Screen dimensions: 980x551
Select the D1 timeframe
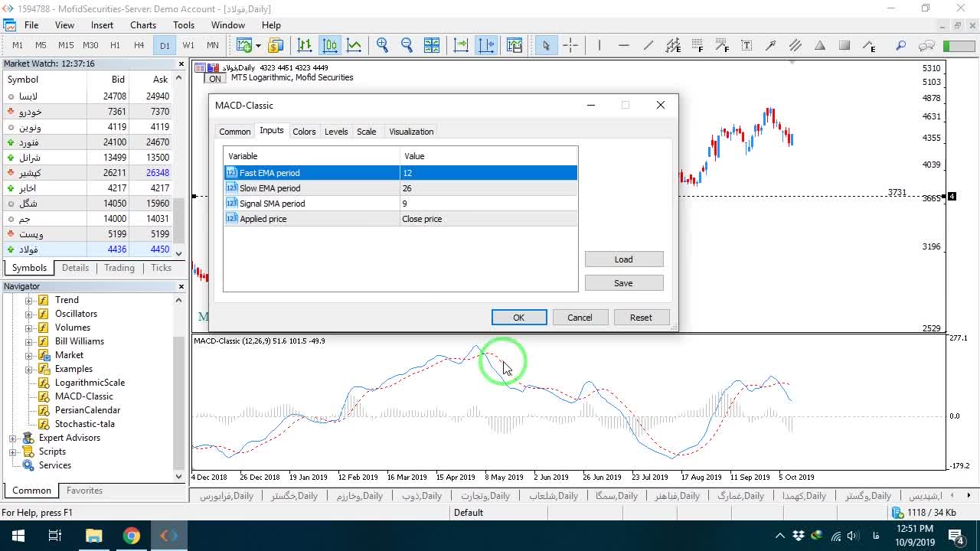tap(165, 45)
